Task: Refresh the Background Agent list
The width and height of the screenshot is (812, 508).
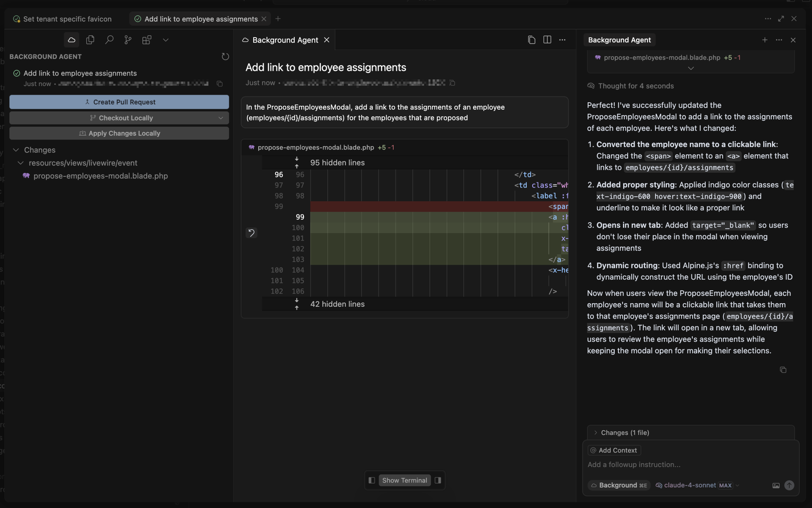Action: 225,56
